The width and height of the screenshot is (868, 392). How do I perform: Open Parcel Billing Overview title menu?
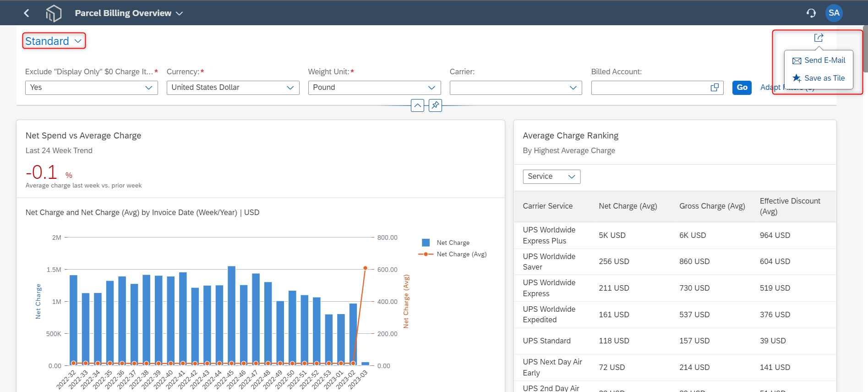point(129,13)
